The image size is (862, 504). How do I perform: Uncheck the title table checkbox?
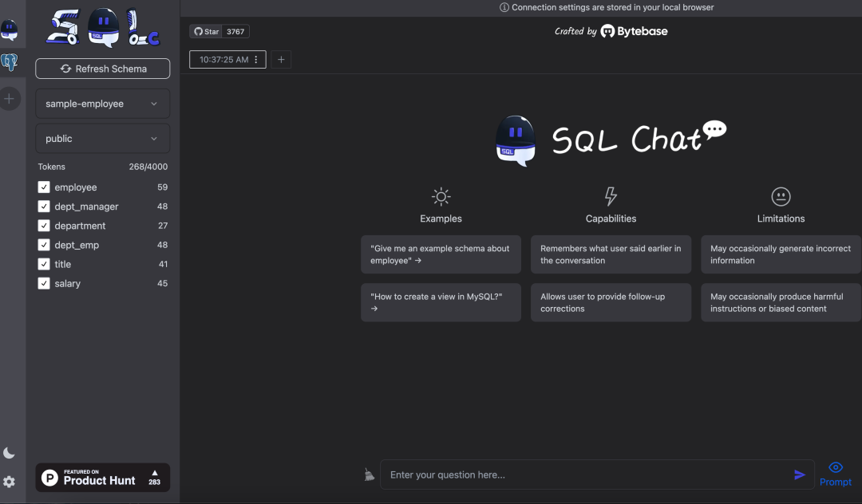[44, 264]
